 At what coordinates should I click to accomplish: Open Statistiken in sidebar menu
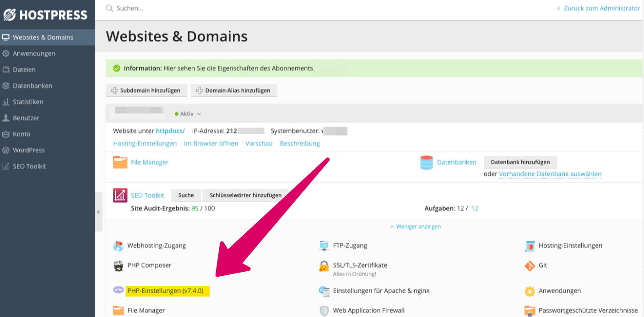(x=48, y=102)
